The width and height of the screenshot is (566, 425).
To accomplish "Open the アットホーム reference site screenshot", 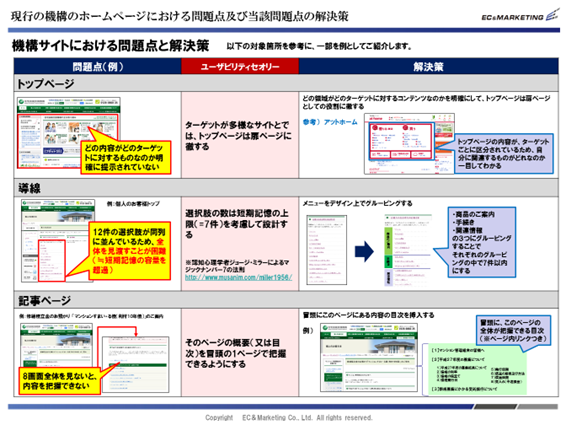I will coord(409,143).
